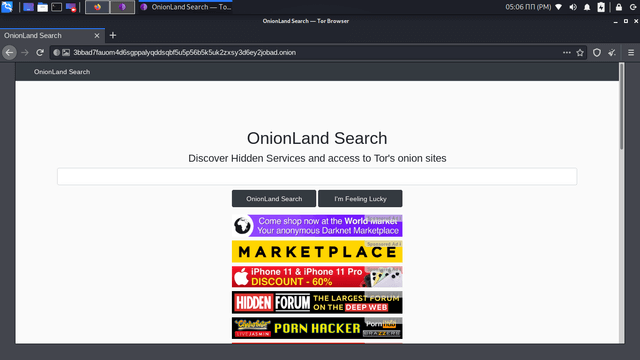Open the yellow MARKETPLACE banner
Image resolution: width=640 pixels, height=360 pixels.
point(317,251)
